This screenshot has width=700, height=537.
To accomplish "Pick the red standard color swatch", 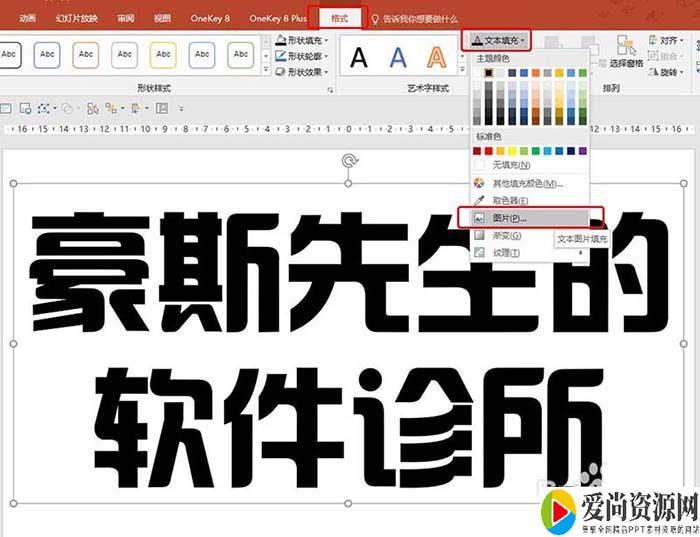I will pyautogui.click(x=489, y=151).
